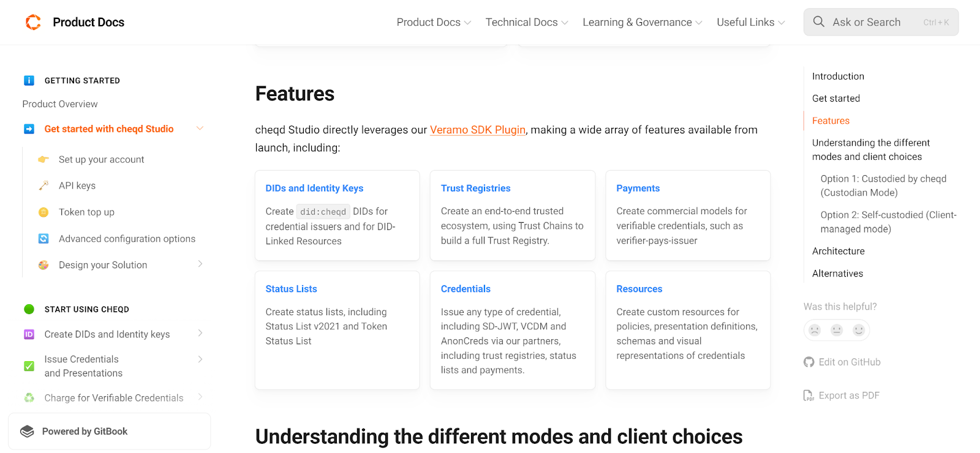Click the GitHub icon beside Edit on GitHub

pos(809,362)
